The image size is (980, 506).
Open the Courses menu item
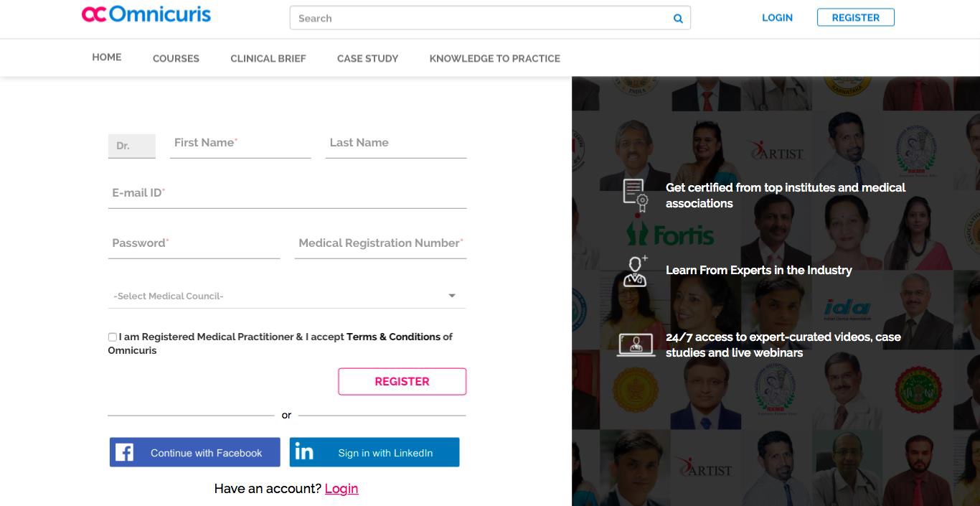[176, 58]
